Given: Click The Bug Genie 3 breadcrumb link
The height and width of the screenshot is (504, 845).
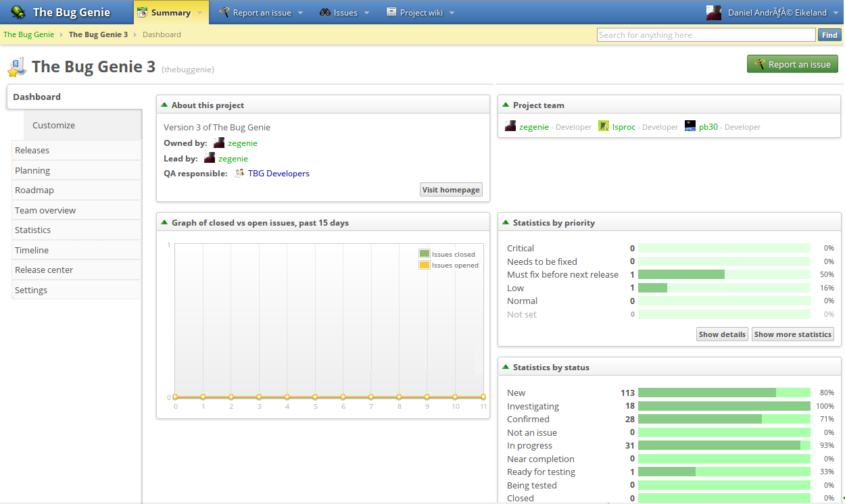Looking at the screenshot, I should (x=98, y=34).
